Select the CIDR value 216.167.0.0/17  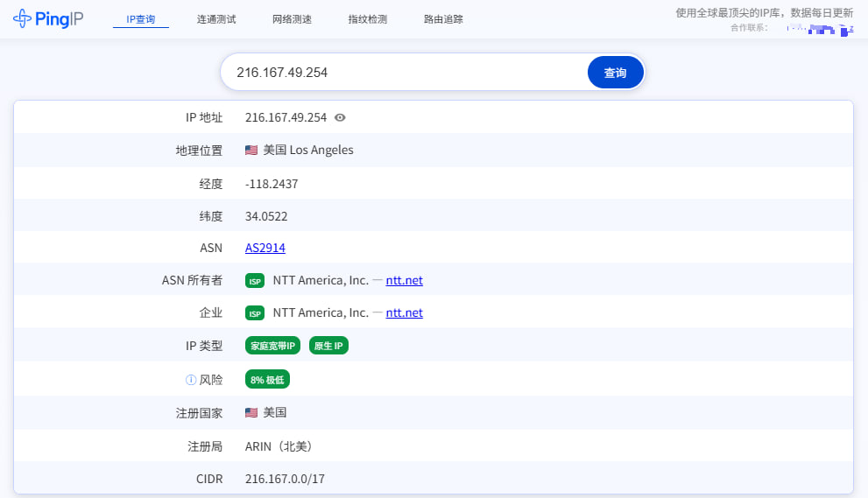tap(285, 479)
